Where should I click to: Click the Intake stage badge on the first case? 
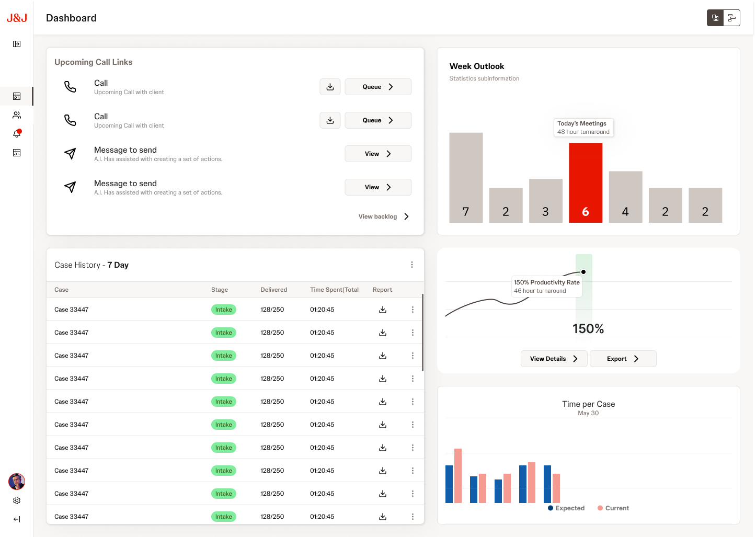tap(223, 309)
